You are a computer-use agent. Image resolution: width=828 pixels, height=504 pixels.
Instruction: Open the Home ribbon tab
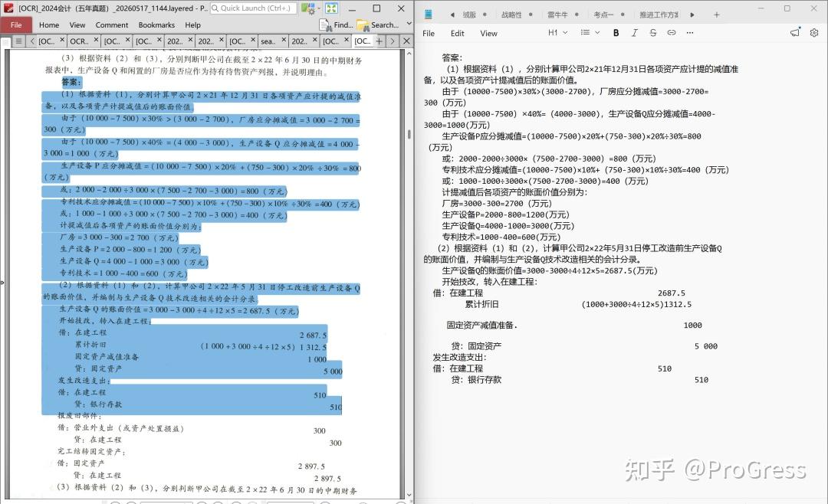click(x=49, y=25)
